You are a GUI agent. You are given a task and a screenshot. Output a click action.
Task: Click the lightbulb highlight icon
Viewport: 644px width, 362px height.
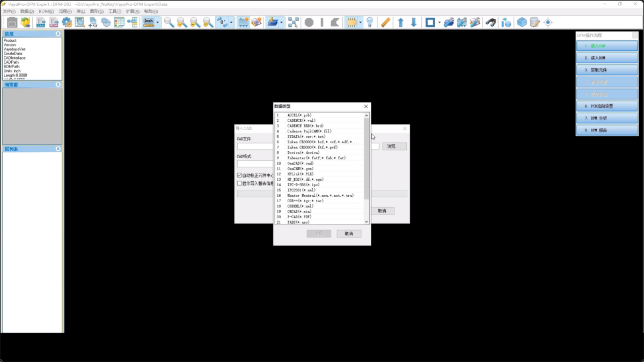(x=369, y=23)
